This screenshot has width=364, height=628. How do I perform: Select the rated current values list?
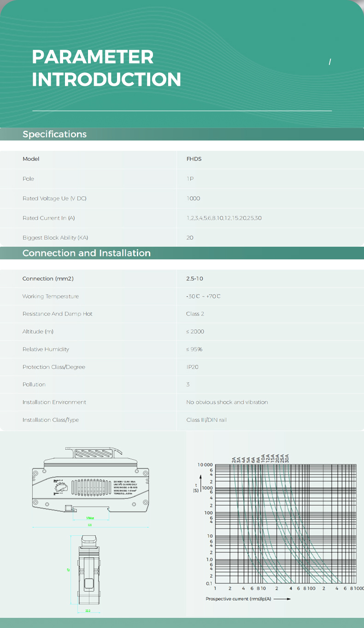[x=224, y=218]
